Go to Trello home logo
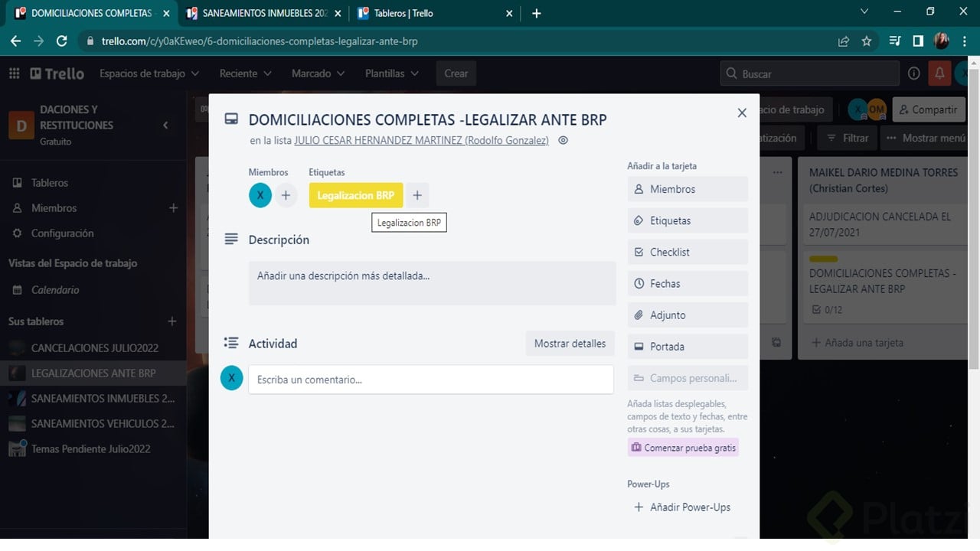This screenshot has width=980, height=551. point(57,73)
